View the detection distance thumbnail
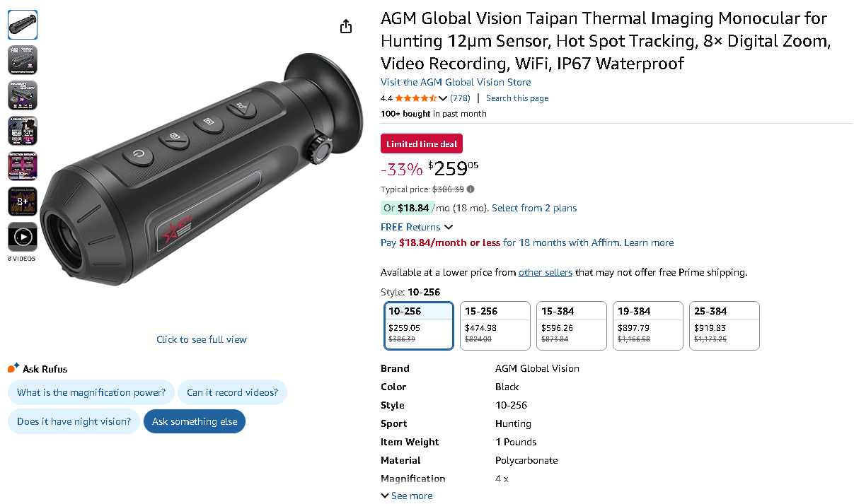This screenshot has width=854, height=504. pos(23,166)
